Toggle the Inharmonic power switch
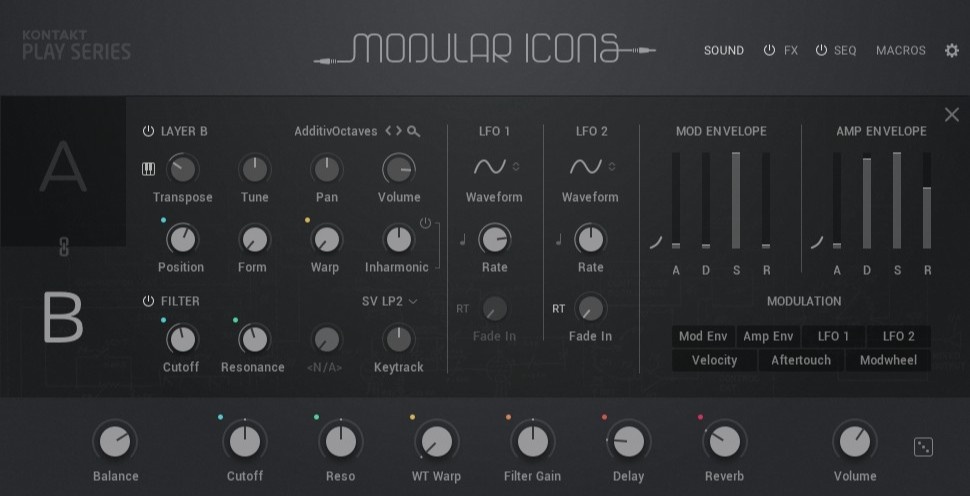 click(425, 223)
